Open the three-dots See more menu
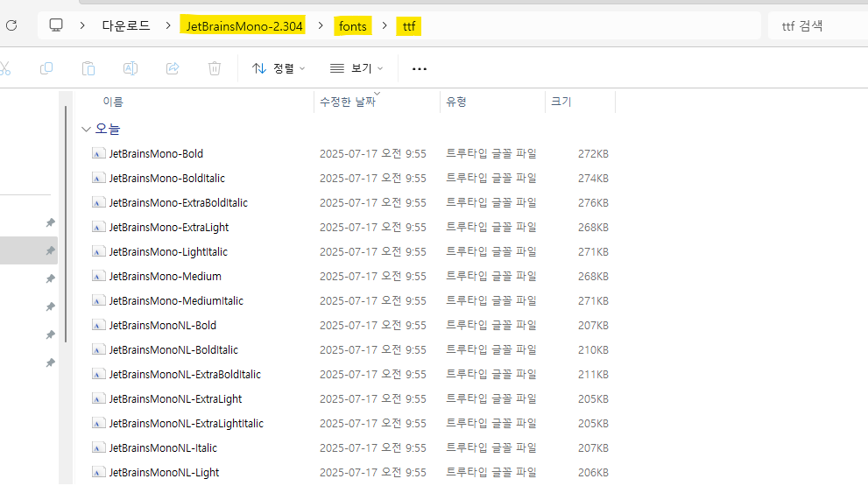Screen dimensions: 868x500 pyautogui.click(x=420, y=68)
